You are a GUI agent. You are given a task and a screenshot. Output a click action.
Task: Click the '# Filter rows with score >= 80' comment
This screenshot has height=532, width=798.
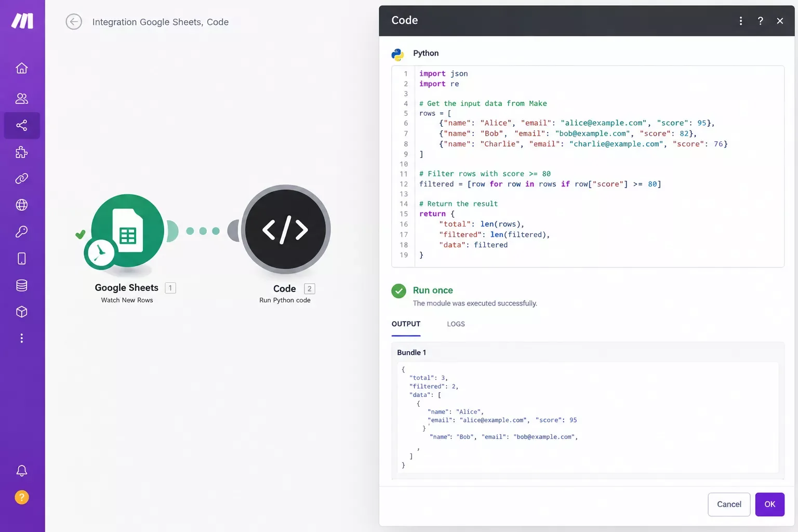[485, 174]
